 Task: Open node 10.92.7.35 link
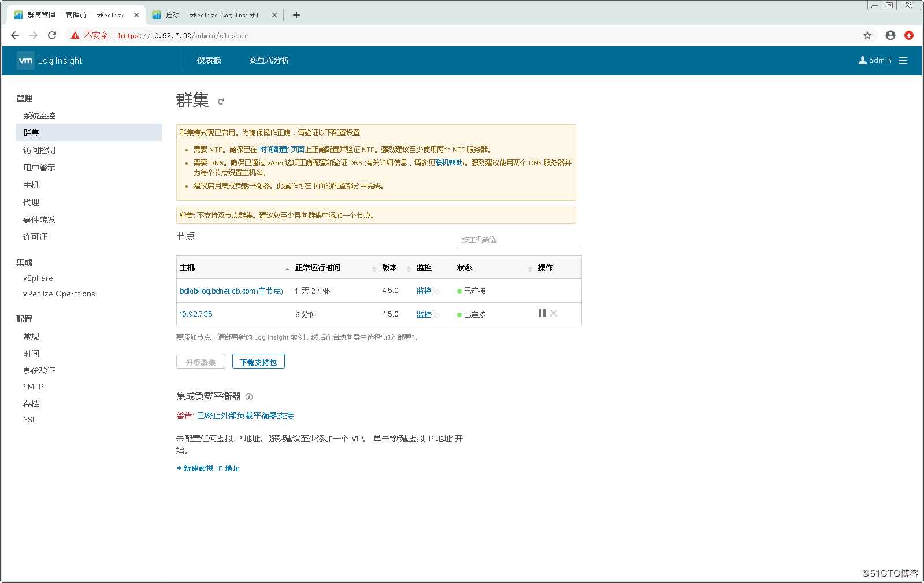coord(196,314)
